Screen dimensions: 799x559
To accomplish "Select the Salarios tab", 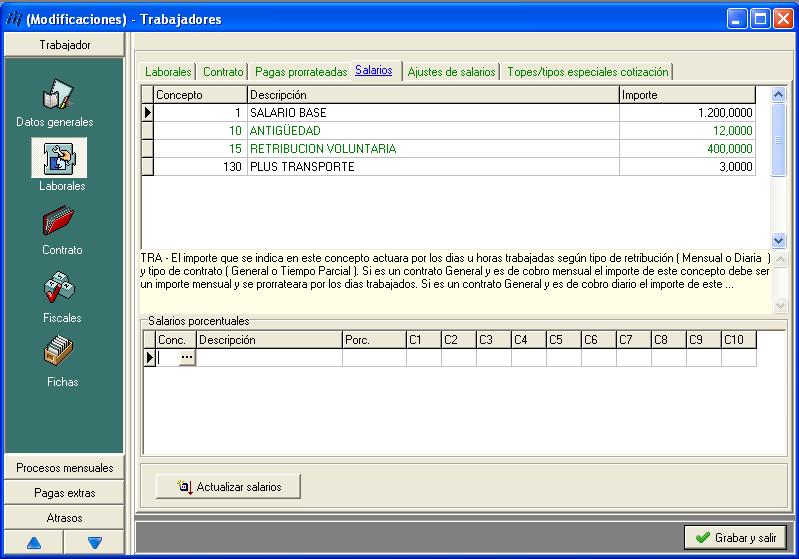I will point(374,70).
